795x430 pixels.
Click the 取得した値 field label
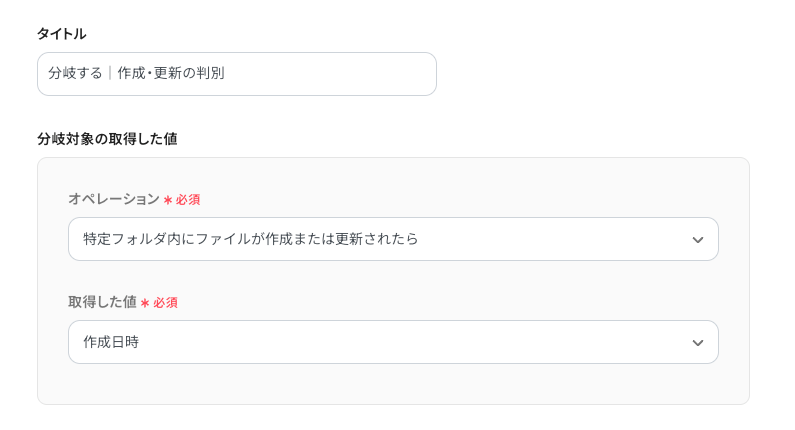tap(102, 302)
